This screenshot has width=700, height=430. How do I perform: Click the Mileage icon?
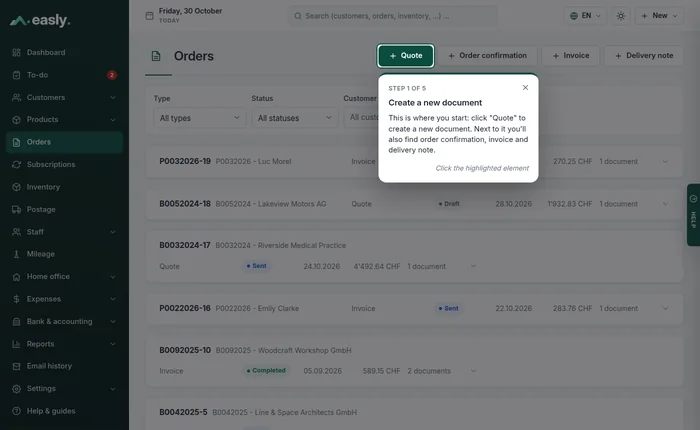pyautogui.click(x=17, y=254)
